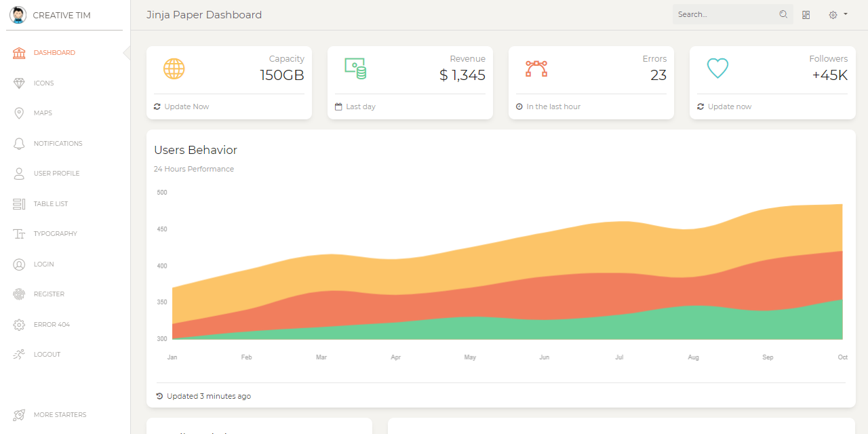Select the Typography sidebar icon
The height and width of the screenshot is (434, 868).
pyautogui.click(x=19, y=234)
